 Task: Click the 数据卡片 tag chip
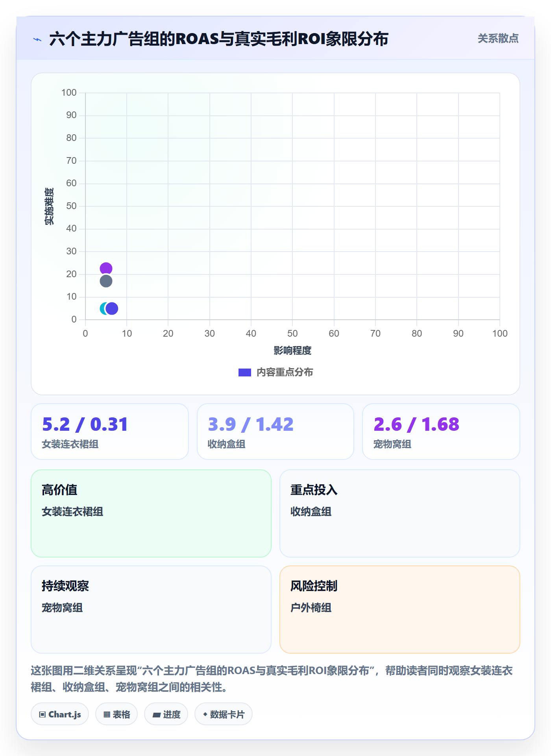click(224, 714)
